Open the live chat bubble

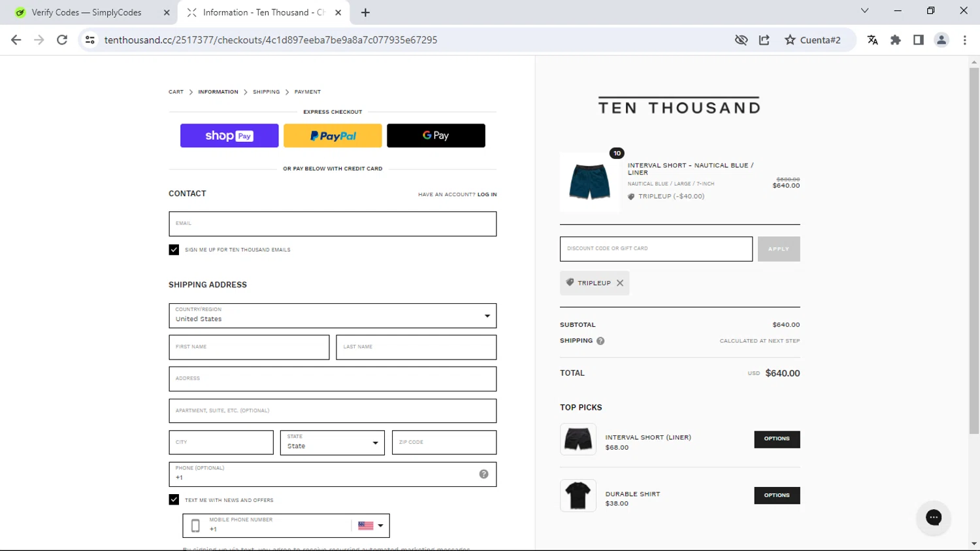point(934,517)
